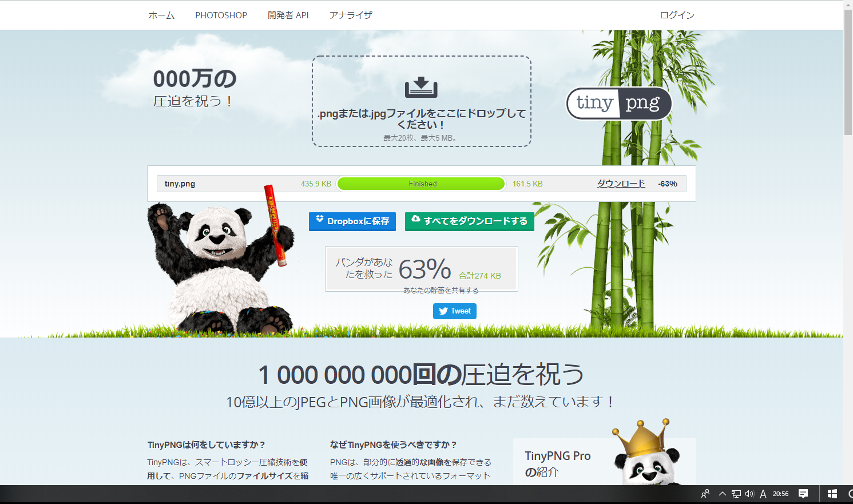Click the Dropbox logo on the save button
The height and width of the screenshot is (504, 853).
pos(320,220)
